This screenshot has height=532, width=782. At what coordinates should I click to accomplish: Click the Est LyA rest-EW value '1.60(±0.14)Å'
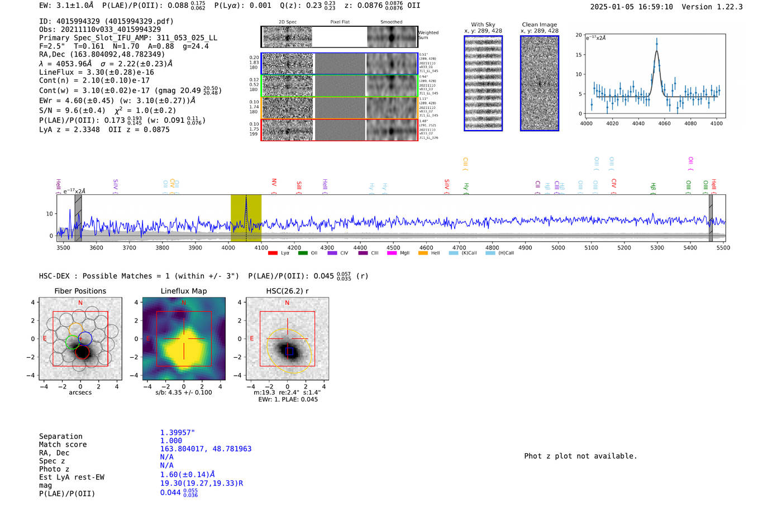coord(188,475)
